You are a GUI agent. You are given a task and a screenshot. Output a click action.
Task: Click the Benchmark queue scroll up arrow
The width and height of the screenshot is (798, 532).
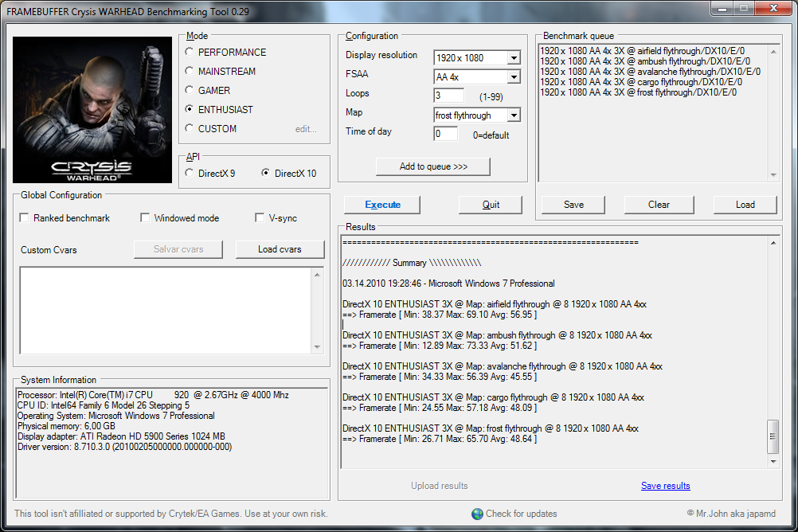click(773, 52)
